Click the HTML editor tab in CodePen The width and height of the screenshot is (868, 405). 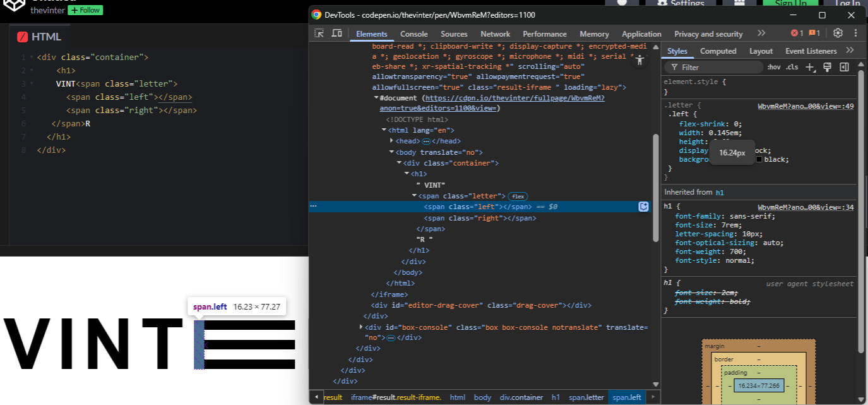[39, 37]
